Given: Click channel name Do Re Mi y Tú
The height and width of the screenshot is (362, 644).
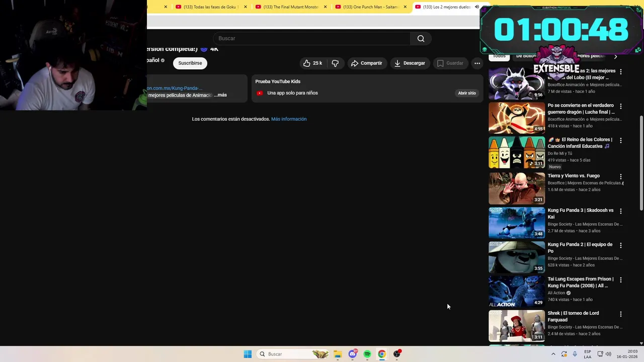Looking at the screenshot, I should [x=560, y=153].
